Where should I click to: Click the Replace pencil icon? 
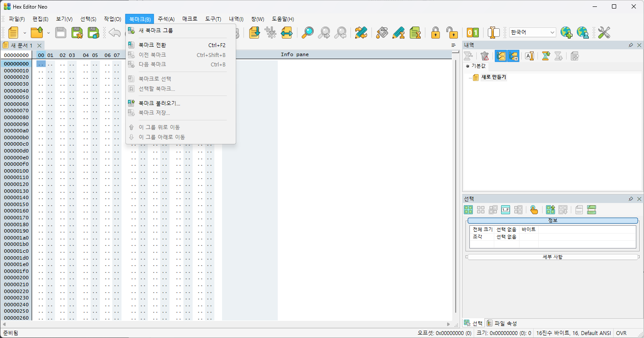tap(361, 33)
